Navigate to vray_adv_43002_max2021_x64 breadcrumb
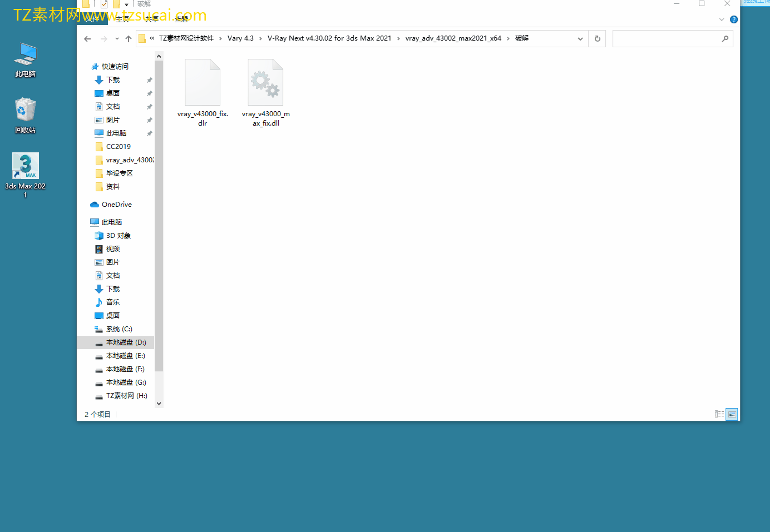 coord(453,38)
